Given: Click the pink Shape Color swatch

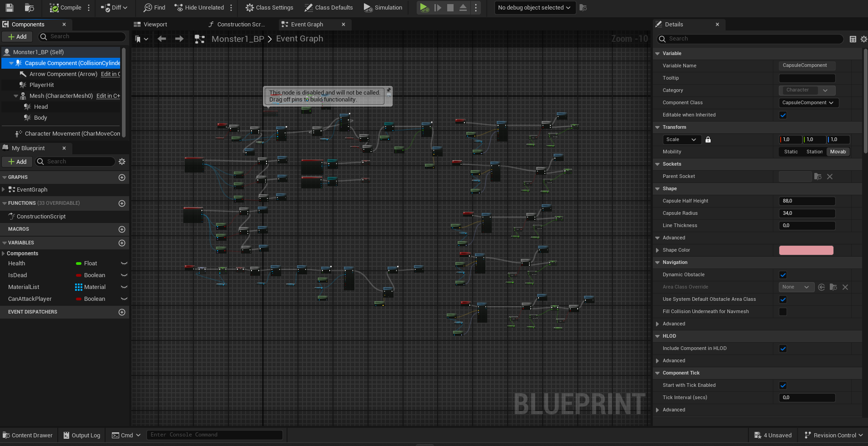Looking at the screenshot, I should click(x=806, y=250).
